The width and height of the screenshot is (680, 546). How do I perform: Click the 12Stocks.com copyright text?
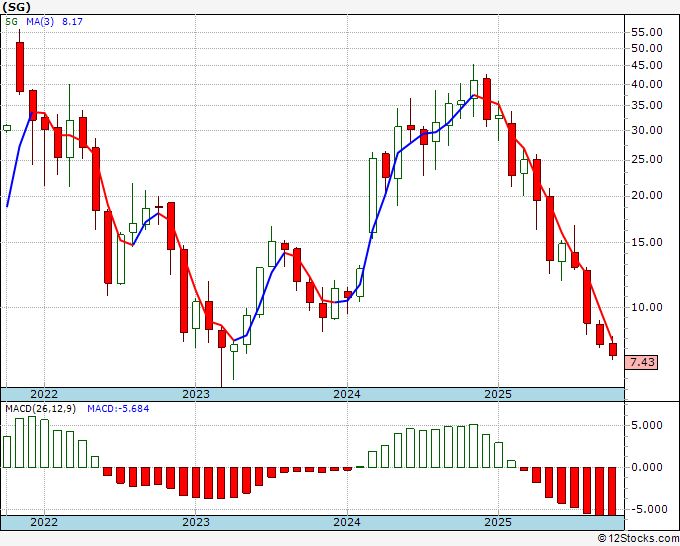point(638,539)
